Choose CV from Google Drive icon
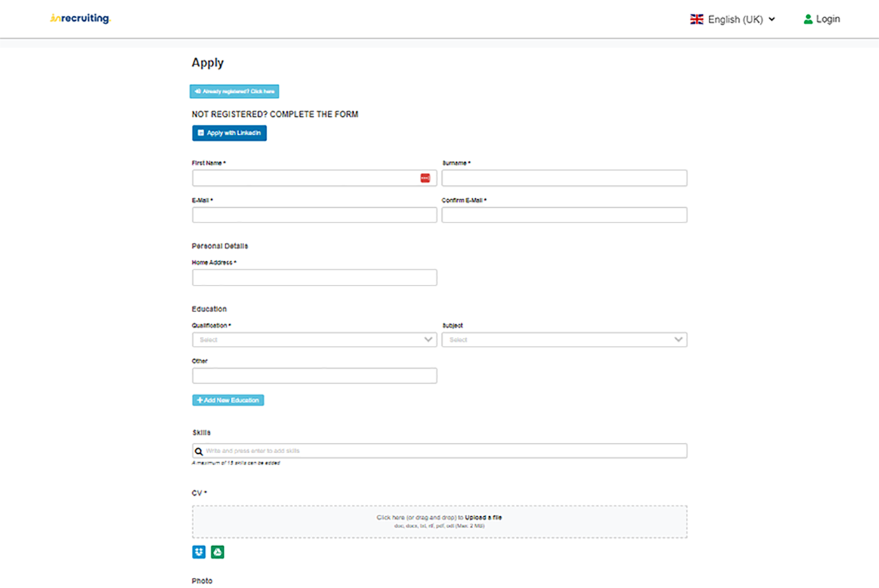The height and width of the screenshot is (588, 879). (x=218, y=552)
